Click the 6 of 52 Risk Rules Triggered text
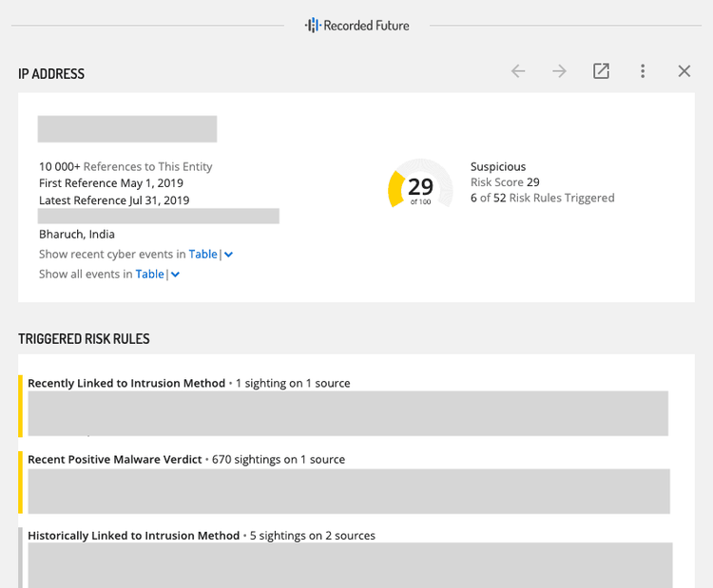This screenshot has width=713, height=588. tap(542, 199)
